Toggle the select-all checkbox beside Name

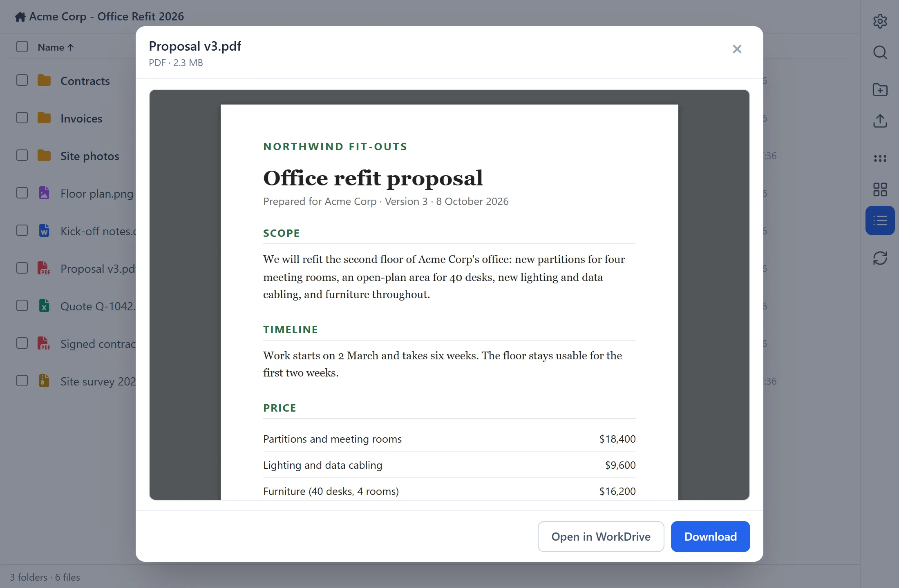[x=22, y=47]
